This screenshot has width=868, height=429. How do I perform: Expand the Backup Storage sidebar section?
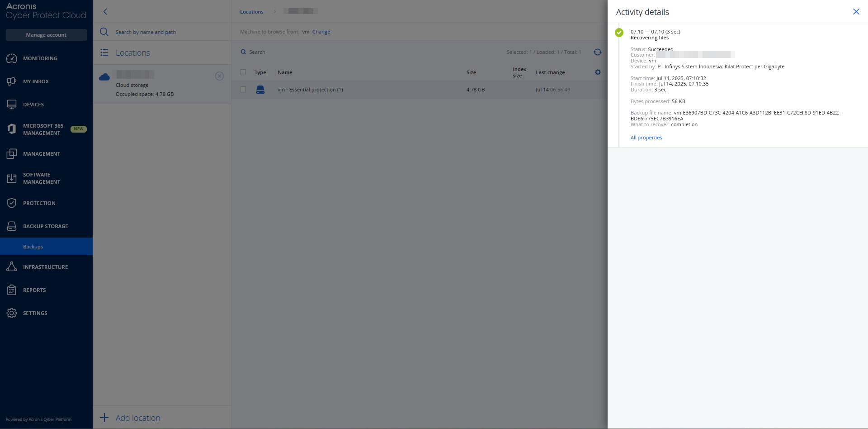[x=45, y=226]
